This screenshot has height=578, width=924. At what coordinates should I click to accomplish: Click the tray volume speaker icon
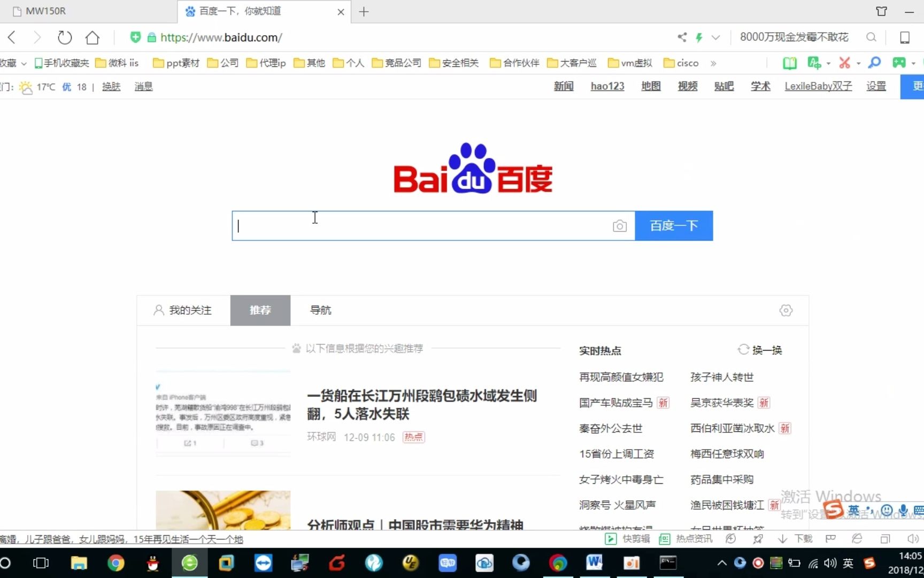tap(830, 563)
